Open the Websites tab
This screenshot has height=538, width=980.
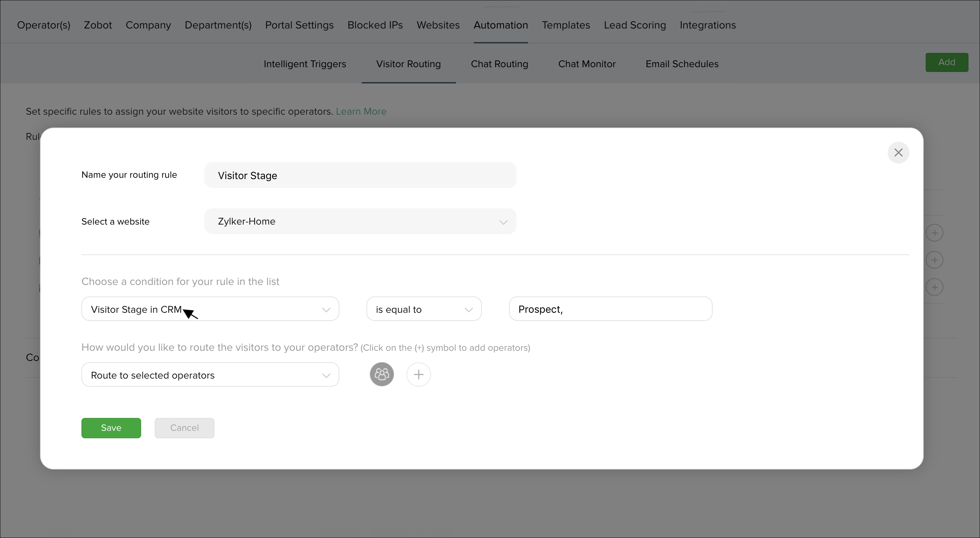pyautogui.click(x=438, y=25)
